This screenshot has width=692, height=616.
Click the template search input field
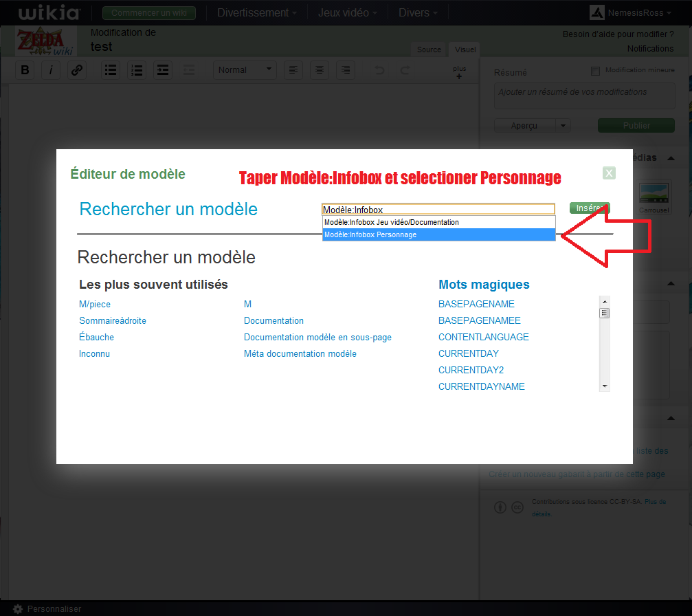[438, 209]
